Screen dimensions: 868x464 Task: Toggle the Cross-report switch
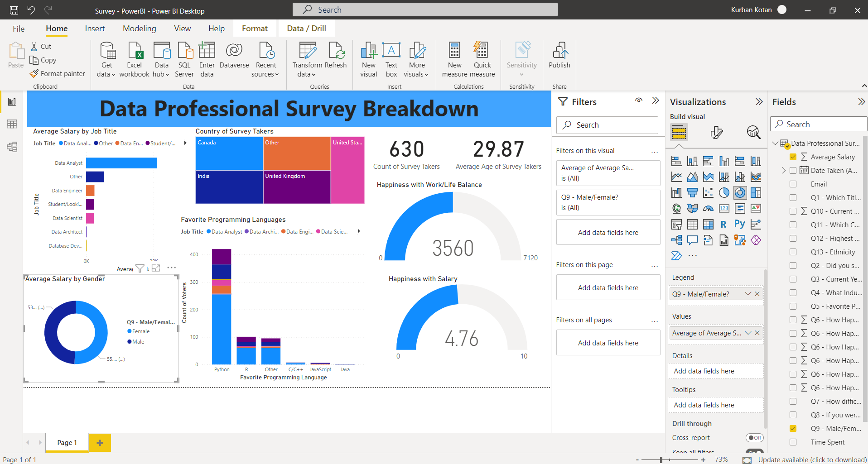[x=754, y=438]
